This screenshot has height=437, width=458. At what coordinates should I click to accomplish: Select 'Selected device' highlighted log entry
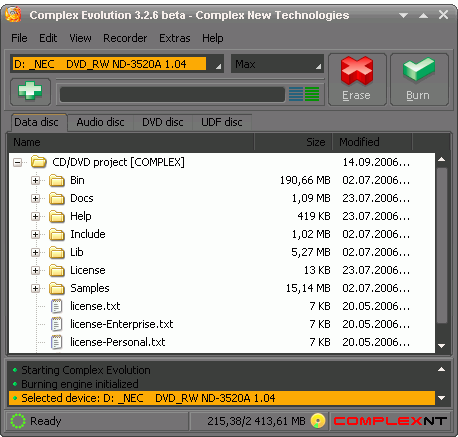[x=222, y=398]
